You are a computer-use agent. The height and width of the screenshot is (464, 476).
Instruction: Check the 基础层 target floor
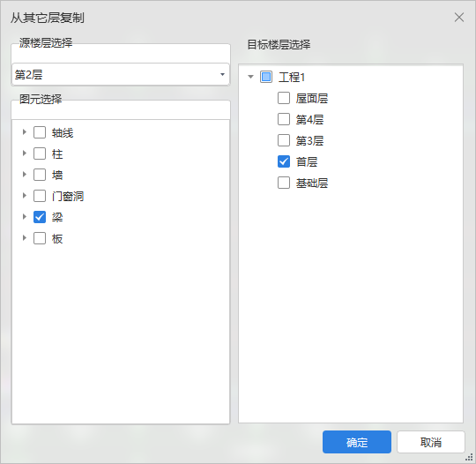click(284, 183)
